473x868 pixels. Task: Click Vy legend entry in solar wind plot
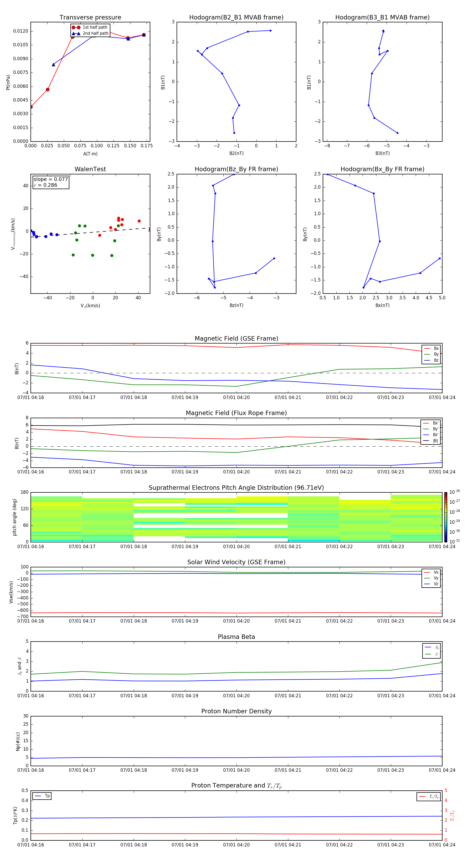[x=431, y=578]
